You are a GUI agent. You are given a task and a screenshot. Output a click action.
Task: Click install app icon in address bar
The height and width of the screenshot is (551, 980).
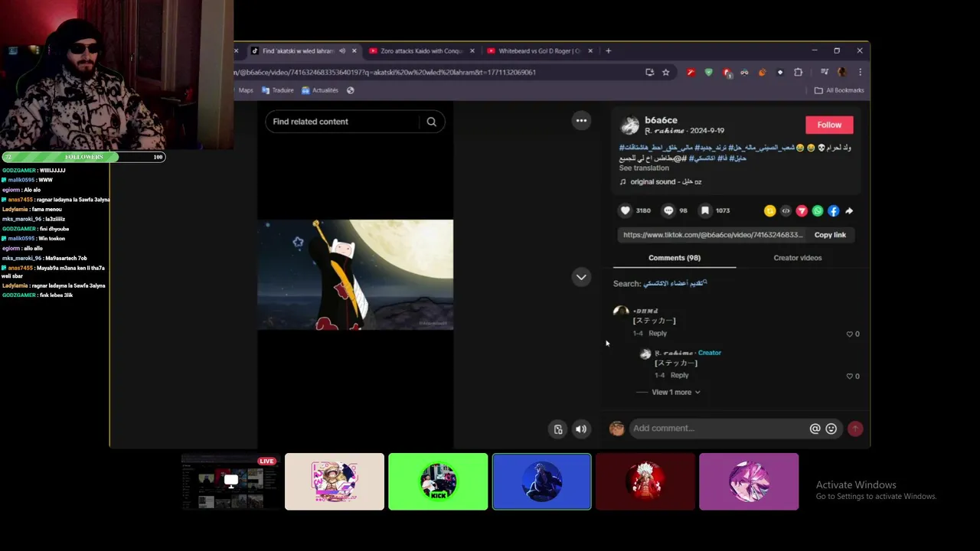coord(649,72)
